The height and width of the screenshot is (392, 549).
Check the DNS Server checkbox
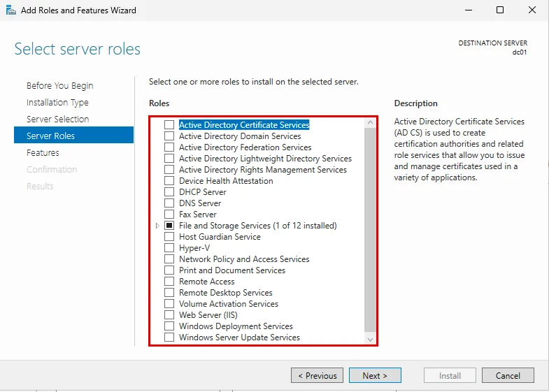(x=169, y=203)
